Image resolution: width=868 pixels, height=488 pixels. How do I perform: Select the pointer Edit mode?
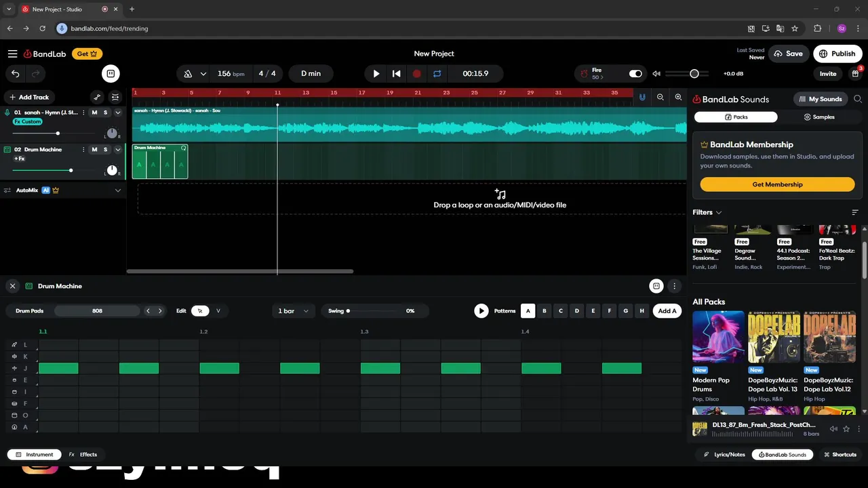(200, 311)
